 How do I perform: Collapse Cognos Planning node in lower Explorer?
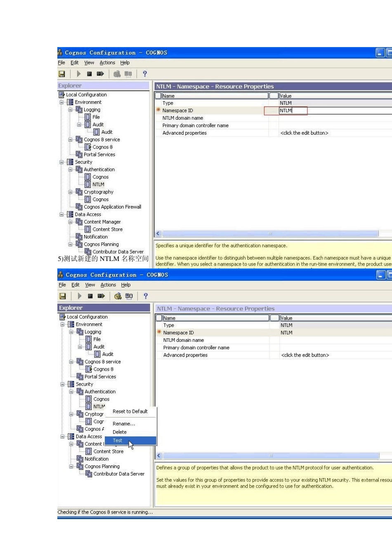71,466
